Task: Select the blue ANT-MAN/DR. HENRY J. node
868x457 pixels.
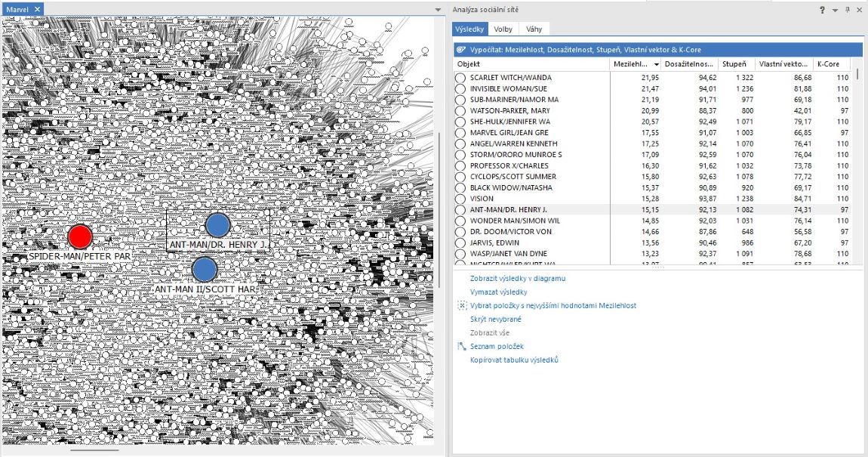Action: tap(217, 225)
